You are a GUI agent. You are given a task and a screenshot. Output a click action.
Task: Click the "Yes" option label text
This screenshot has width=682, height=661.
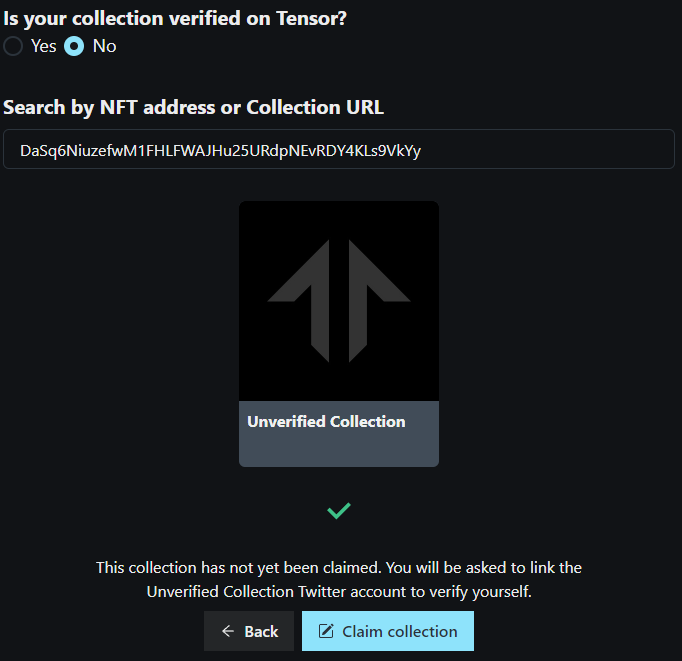(x=44, y=46)
